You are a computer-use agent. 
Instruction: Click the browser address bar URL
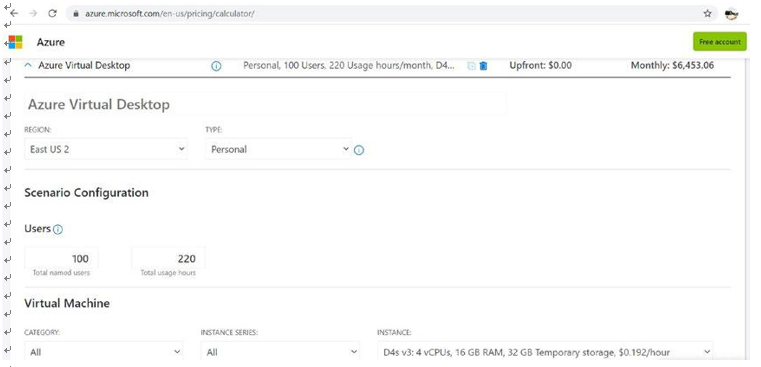(170, 14)
